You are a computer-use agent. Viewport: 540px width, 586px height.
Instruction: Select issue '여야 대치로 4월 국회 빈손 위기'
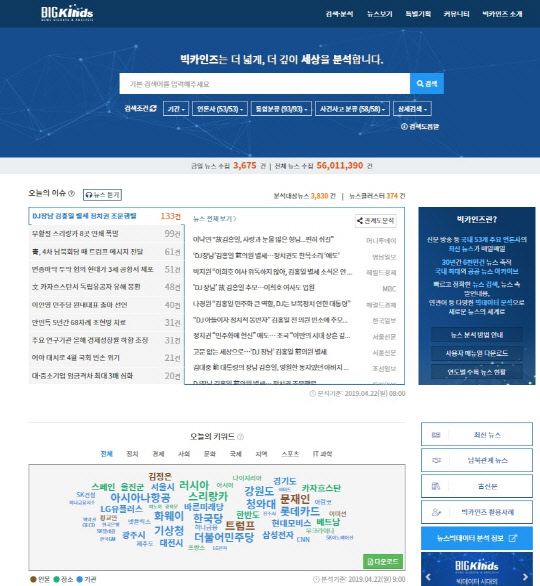point(107,358)
